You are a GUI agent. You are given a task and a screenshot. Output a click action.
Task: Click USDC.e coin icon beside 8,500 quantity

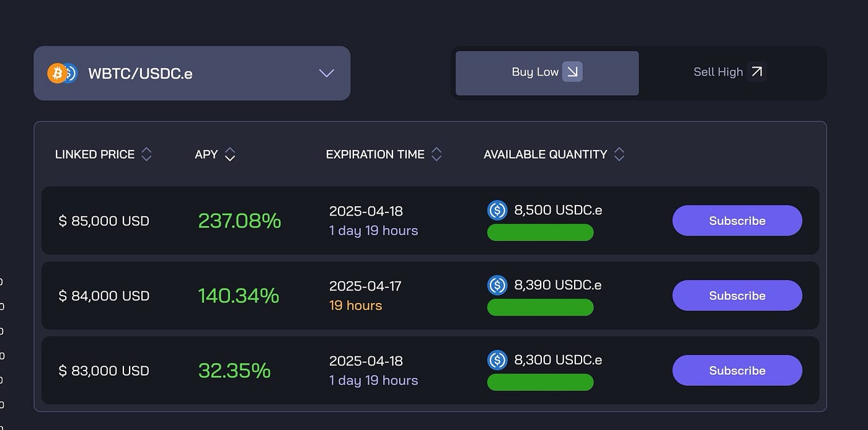tap(497, 211)
